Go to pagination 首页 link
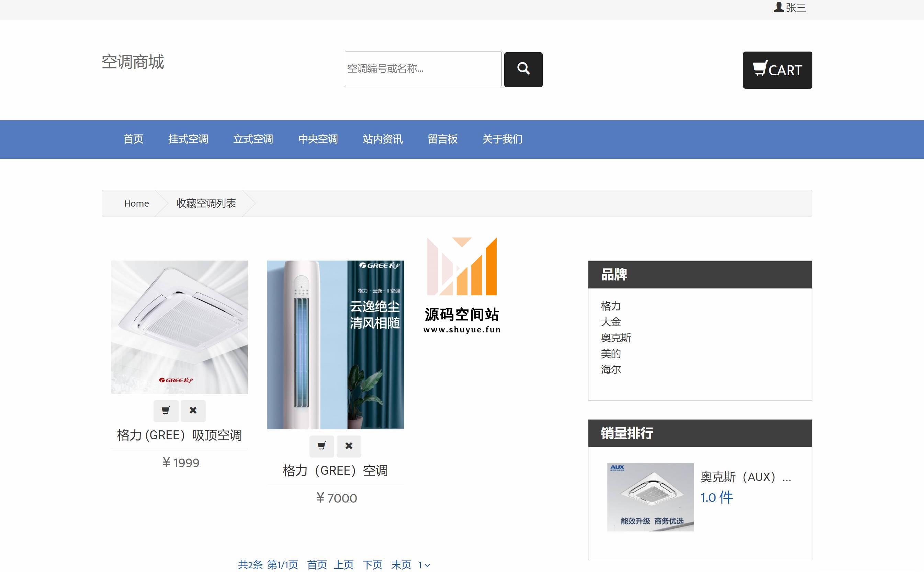The height and width of the screenshot is (572, 924). [317, 565]
